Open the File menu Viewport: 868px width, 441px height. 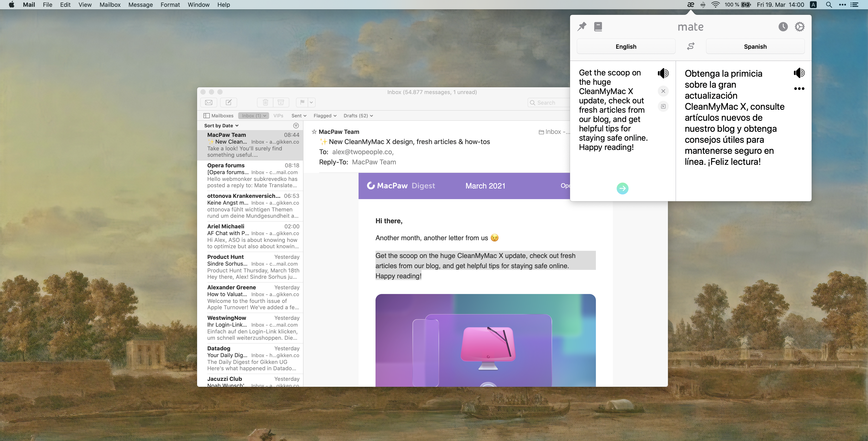(47, 5)
